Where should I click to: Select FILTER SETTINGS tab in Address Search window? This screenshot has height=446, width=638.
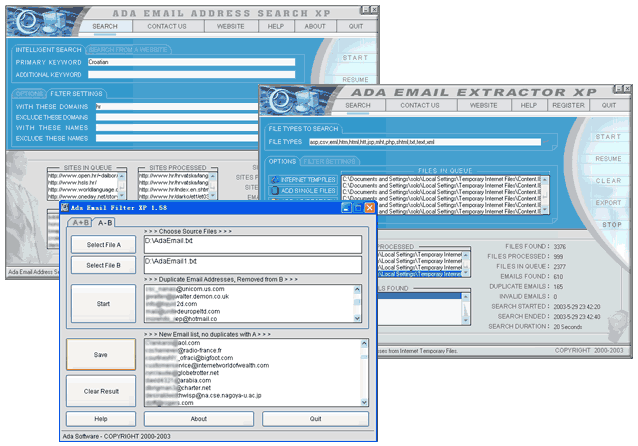point(76,94)
